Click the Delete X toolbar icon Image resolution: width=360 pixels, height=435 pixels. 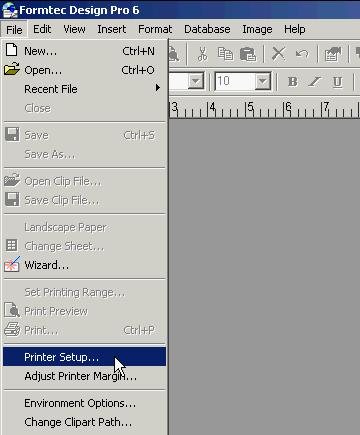(x=279, y=54)
